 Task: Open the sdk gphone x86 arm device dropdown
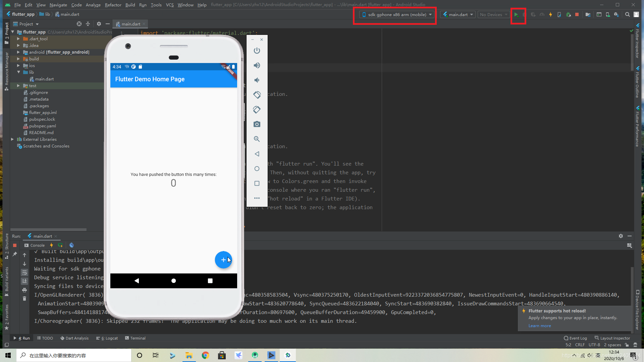click(397, 15)
